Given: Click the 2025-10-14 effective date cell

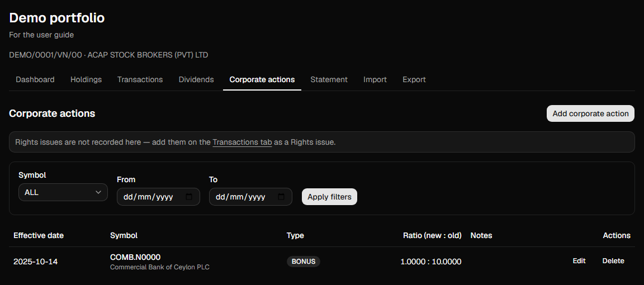Looking at the screenshot, I should [35, 262].
